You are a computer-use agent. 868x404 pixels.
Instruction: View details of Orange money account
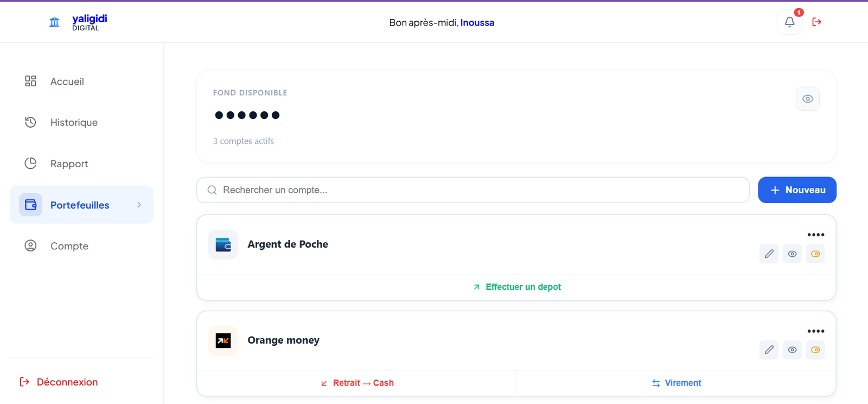pos(792,350)
